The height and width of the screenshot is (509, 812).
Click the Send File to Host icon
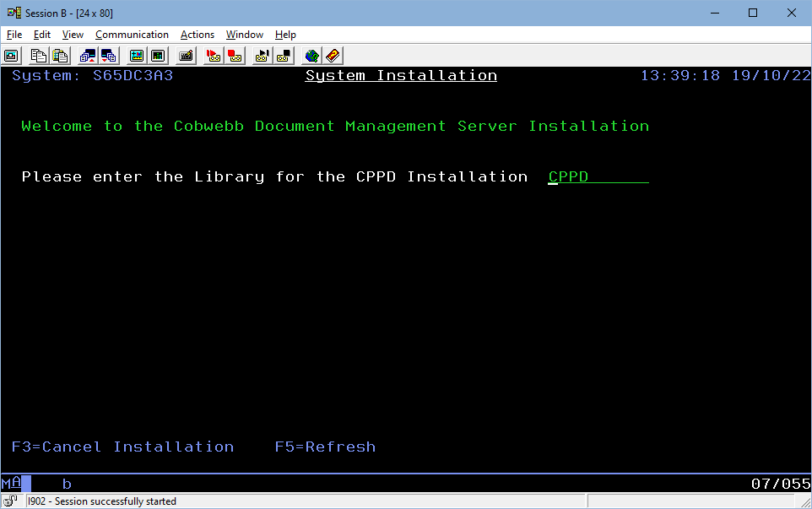coord(88,56)
